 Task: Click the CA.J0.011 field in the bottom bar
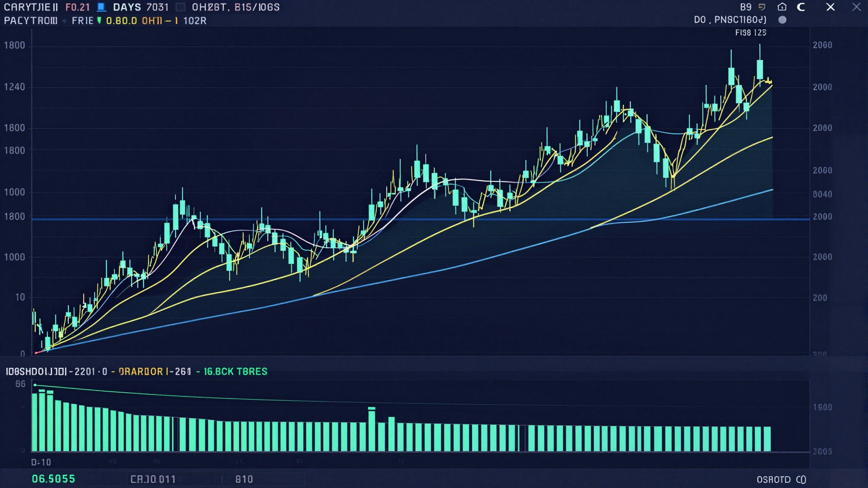coord(153,479)
